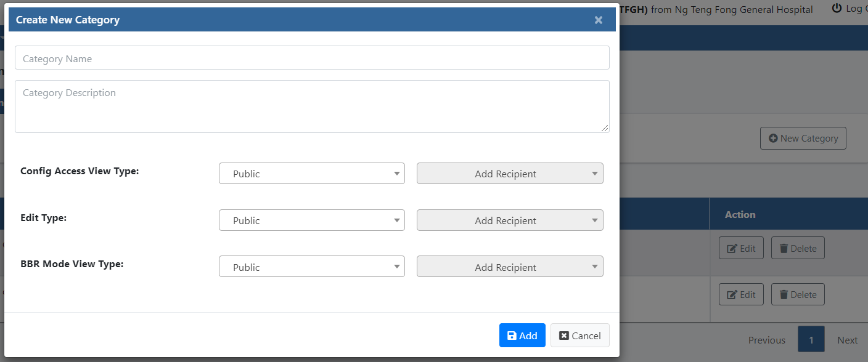Click the Create New Category title text
Screen dimensions: 868x362
68,20
